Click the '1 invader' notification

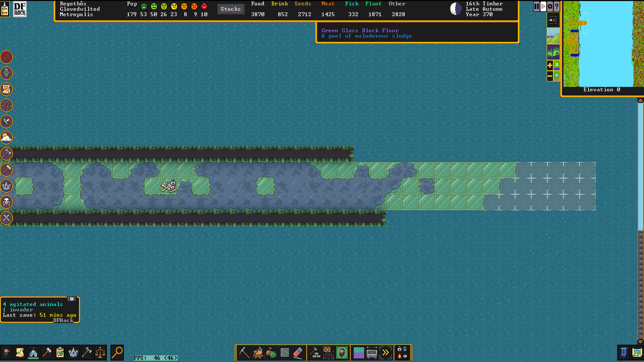(x=18, y=310)
